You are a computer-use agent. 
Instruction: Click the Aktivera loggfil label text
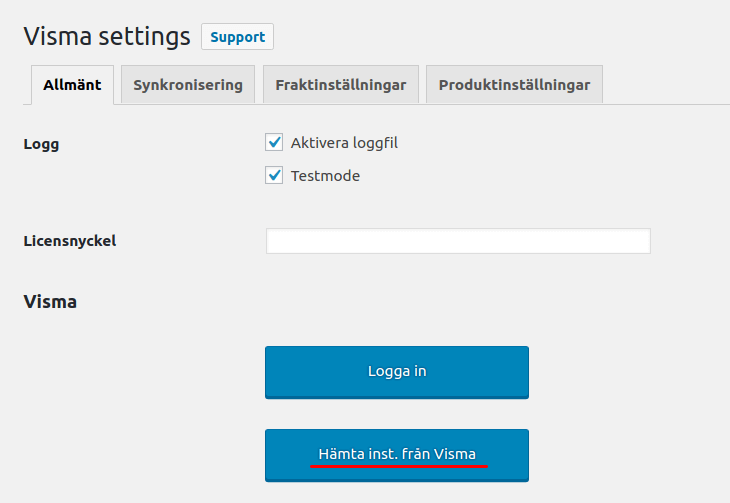click(x=344, y=143)
